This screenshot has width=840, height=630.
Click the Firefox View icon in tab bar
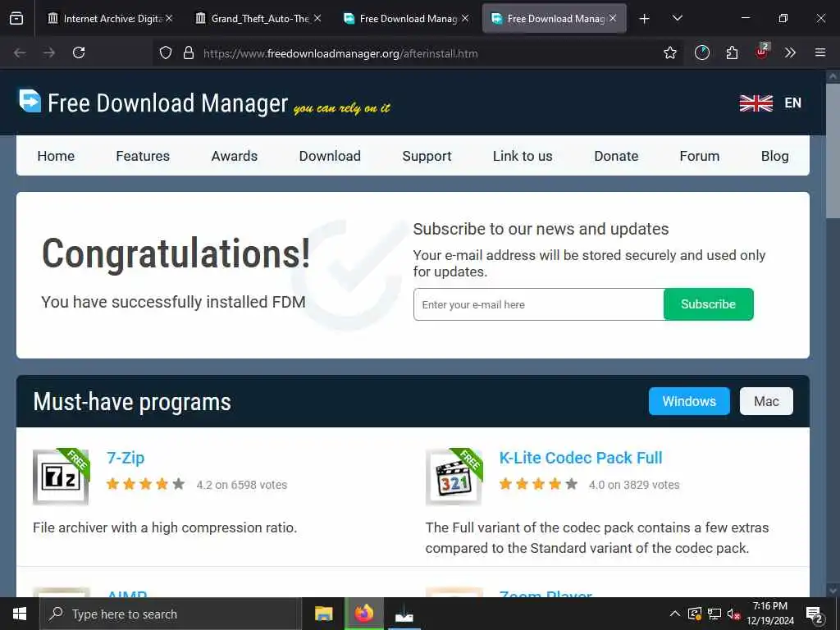pos(16,19)
